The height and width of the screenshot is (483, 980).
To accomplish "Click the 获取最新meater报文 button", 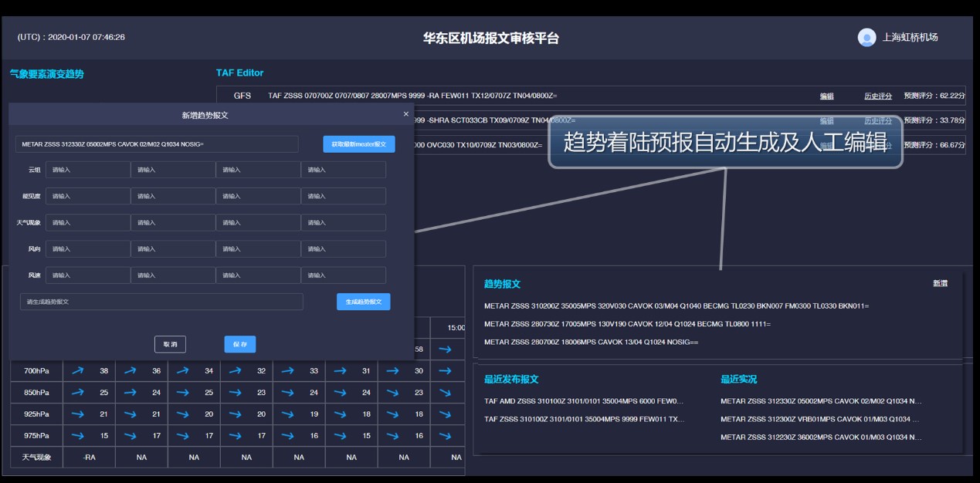I will 359,144.
